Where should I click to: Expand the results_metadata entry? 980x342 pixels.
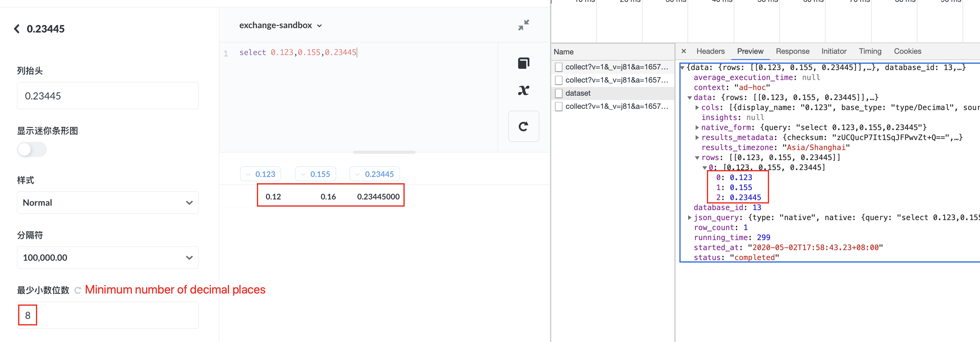[697, 137]
